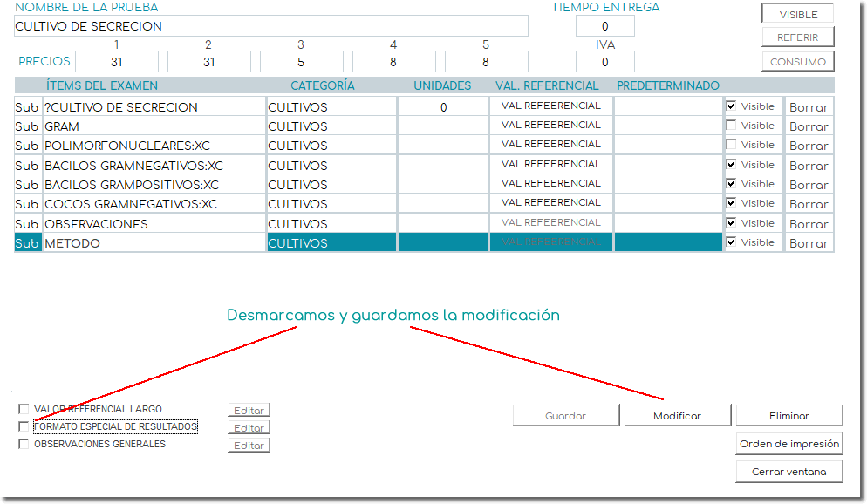This screenshot has height=504, width=867.
Task: Click the VISIBLE button at top right
Action: [x=797, y=15]
